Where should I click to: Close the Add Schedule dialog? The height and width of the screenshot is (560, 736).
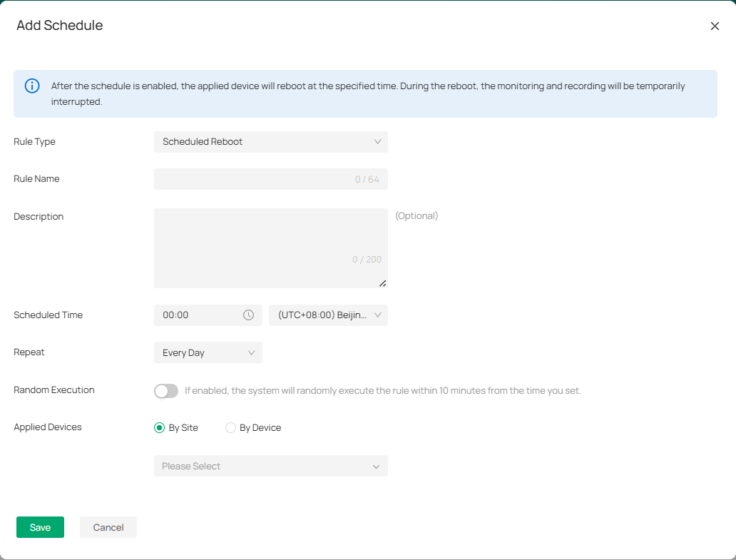pyautogui.click(x=715, y=26)
